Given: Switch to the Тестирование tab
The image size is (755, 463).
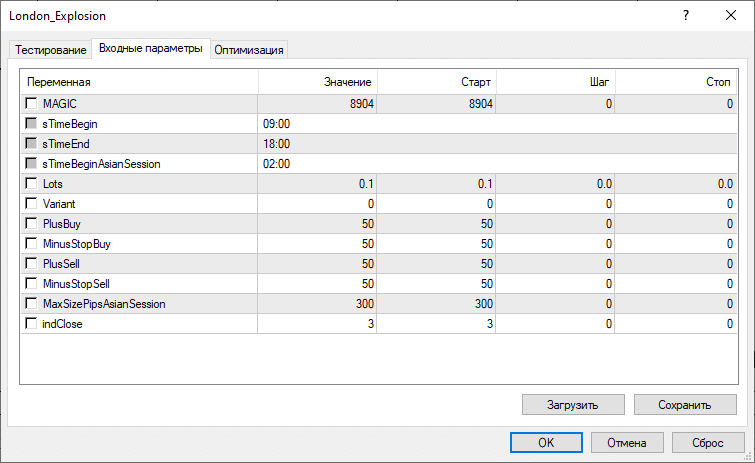Looking at the screenshot, I should (50, 50).
